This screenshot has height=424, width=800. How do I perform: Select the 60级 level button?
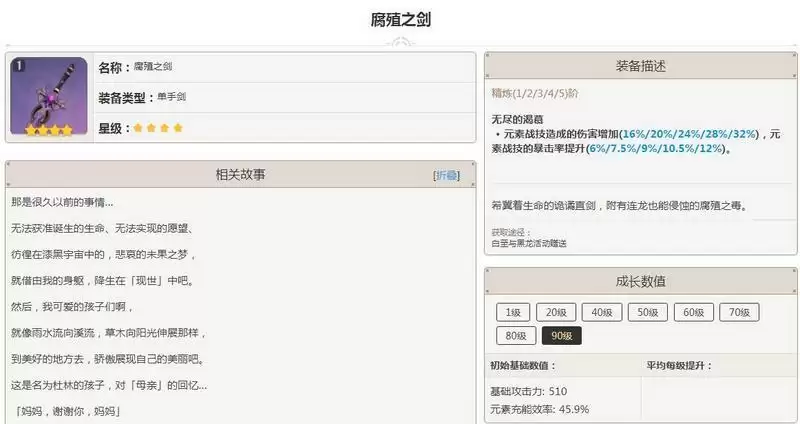tap(694, 312)
